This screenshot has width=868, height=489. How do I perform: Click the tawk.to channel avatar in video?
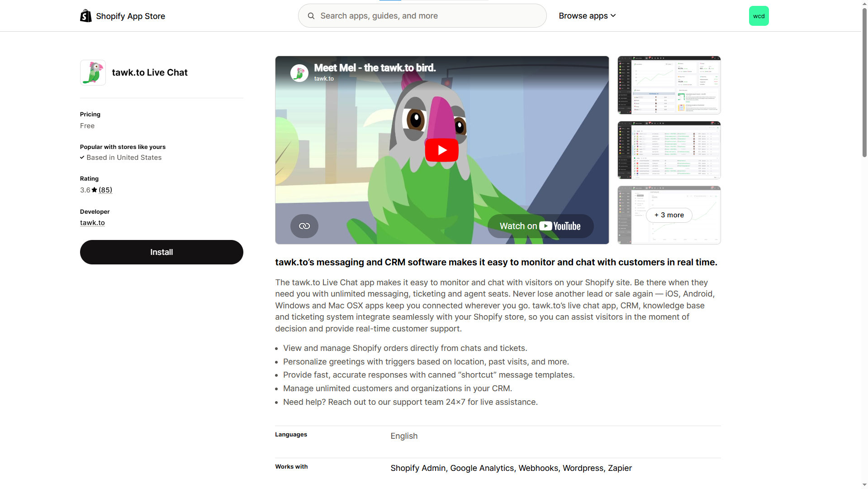(299, 73)
